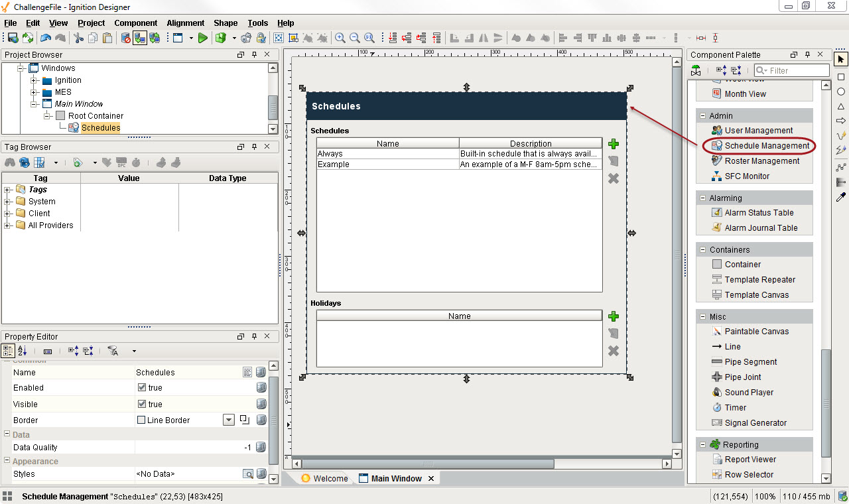Screen dimensions: 849x504
Task: Select the eyedropper tool in right toolbar
Action: 841,197
